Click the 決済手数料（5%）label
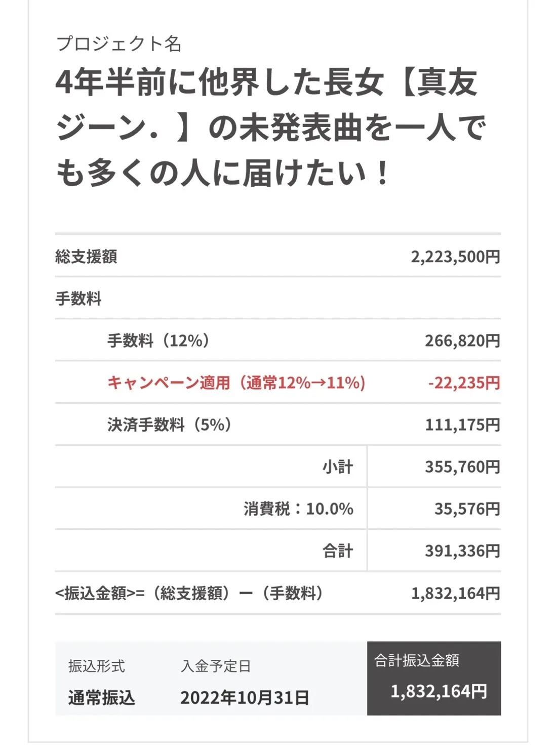The width and height of the screenshot is (556, 756). pos(169,425)
